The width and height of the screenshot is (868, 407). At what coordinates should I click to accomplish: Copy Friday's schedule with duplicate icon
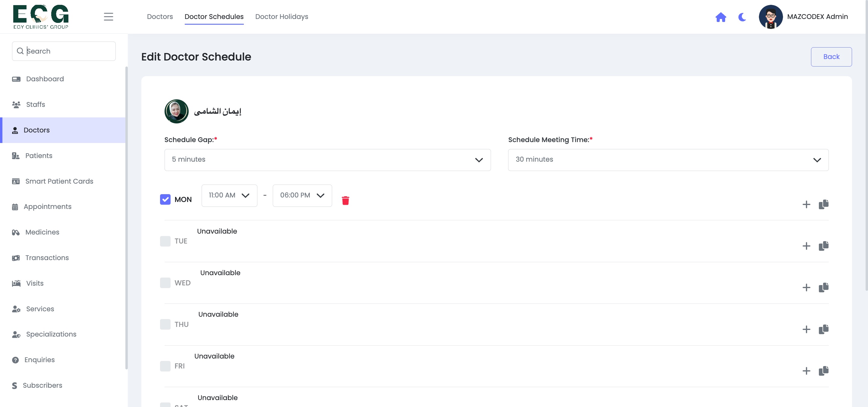[823, 371]
